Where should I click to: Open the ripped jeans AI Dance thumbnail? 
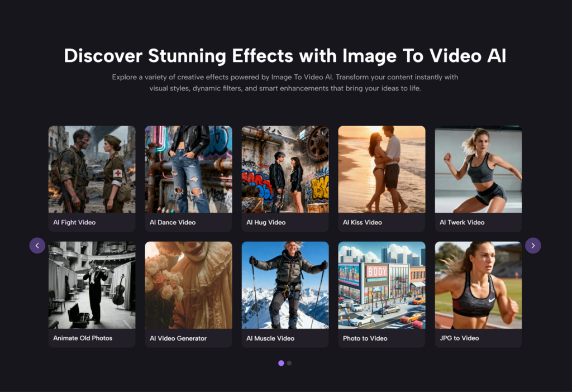188,169
